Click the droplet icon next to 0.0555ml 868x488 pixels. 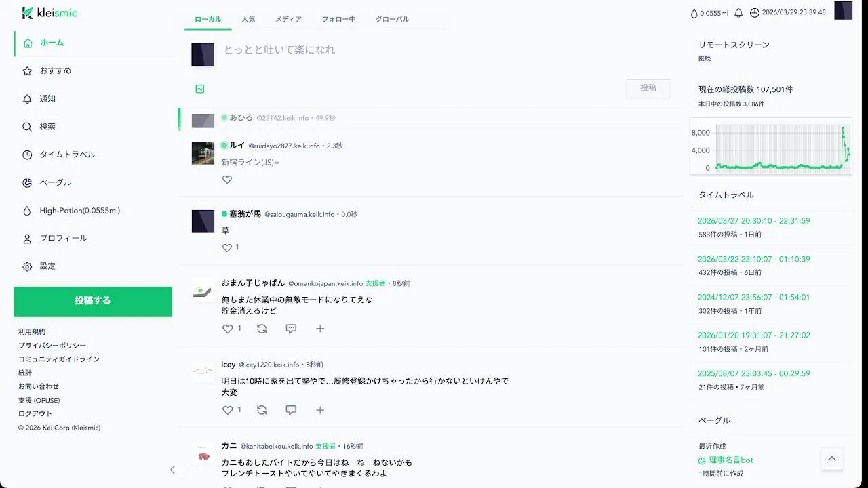[x=694, y=13]
